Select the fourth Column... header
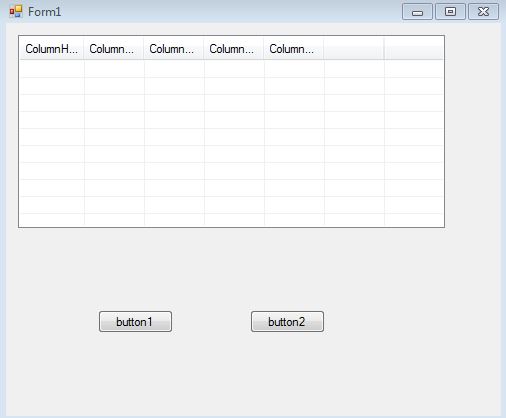This screenshot has width=506, height=418. tap(234, 49)
